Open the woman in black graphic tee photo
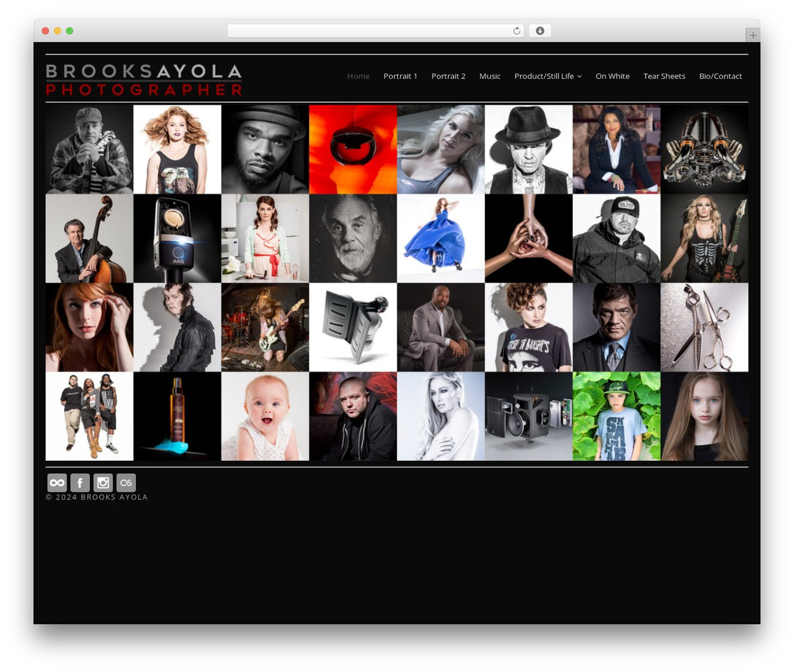Screen dimensions: 794x672 click(x=529, y=327)
